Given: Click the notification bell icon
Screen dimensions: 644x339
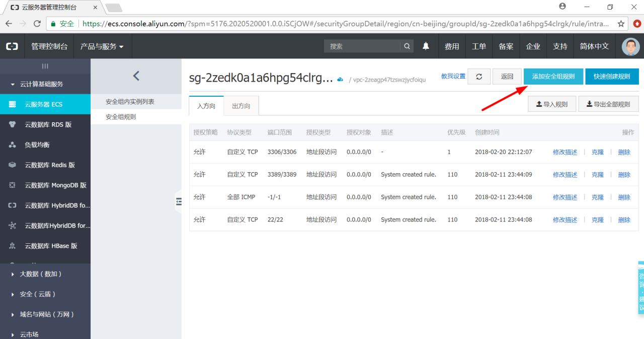Looking at the screenshot, I should point(426,46).
